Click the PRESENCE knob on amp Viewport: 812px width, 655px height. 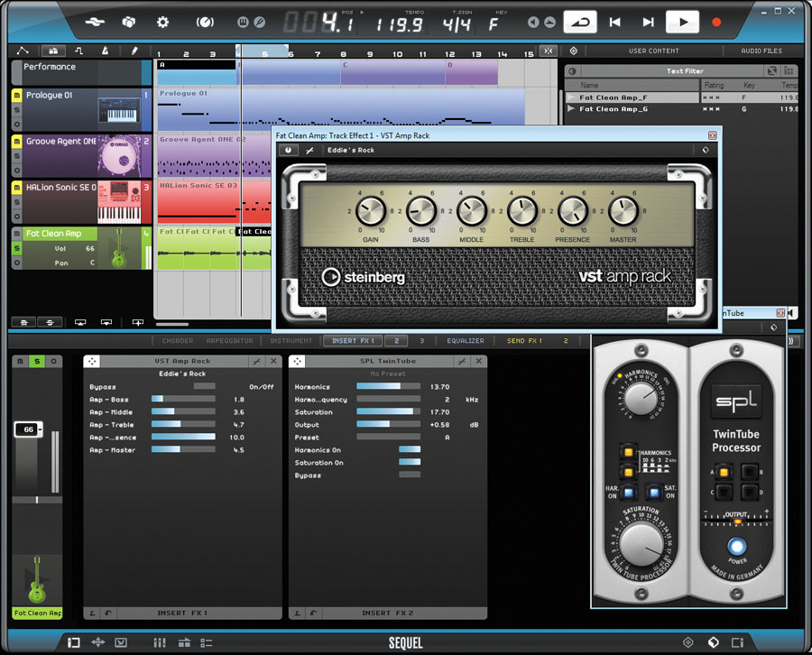[x=573, y=211]
